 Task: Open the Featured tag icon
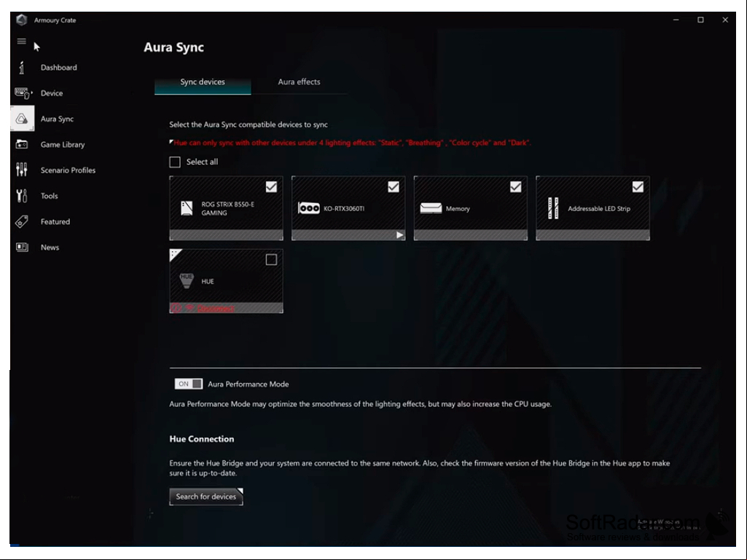click(x=22, y=221)
